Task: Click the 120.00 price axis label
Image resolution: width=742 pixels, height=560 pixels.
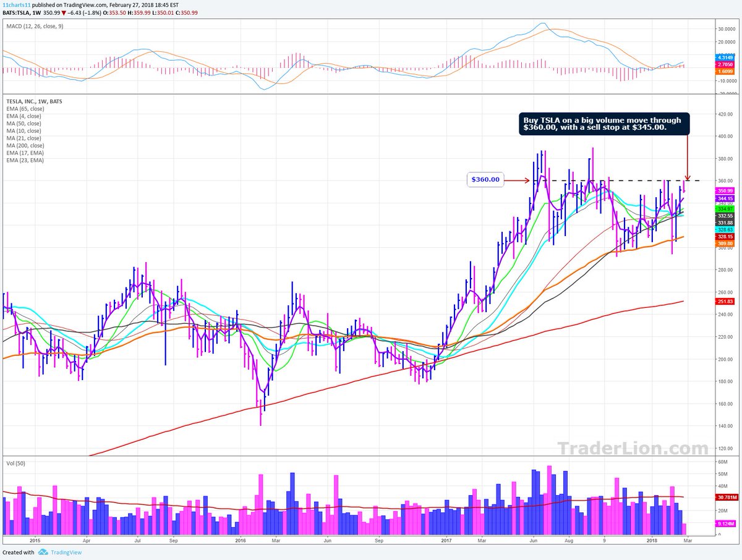Action: pyautogui.click(x=724, y=449)
